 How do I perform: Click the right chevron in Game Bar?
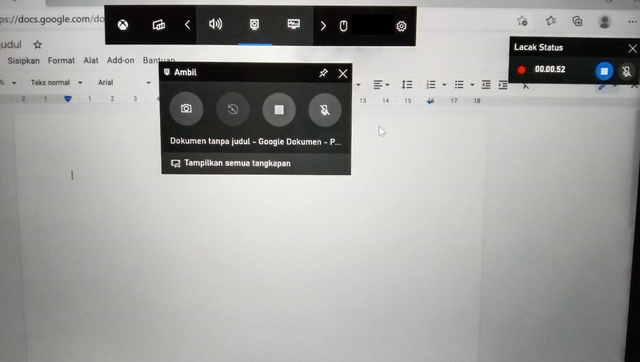(x=323, y=26)
